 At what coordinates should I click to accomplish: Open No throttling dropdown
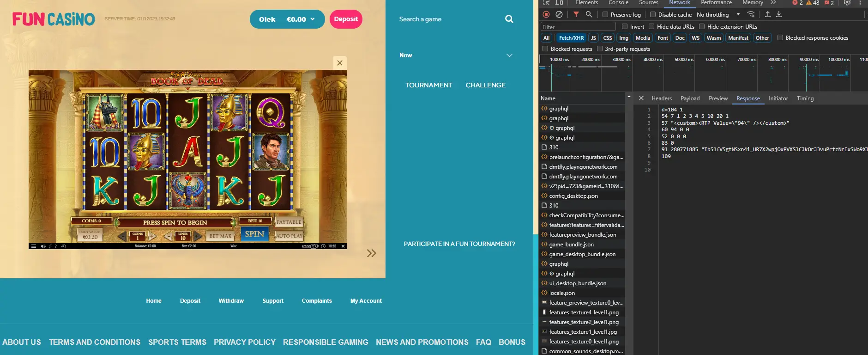(x=718, y=14)
